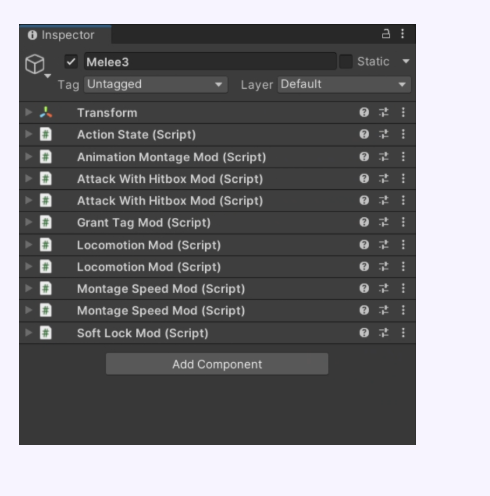Open help for the first Locomotion Mod

(x=364, y=245)
